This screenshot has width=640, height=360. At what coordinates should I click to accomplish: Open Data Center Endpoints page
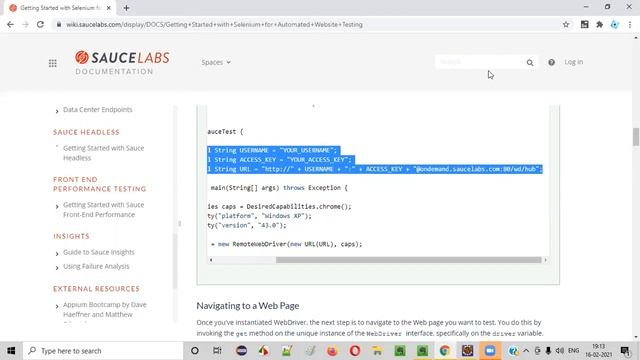pyautogui.click(x=98, y=109)
